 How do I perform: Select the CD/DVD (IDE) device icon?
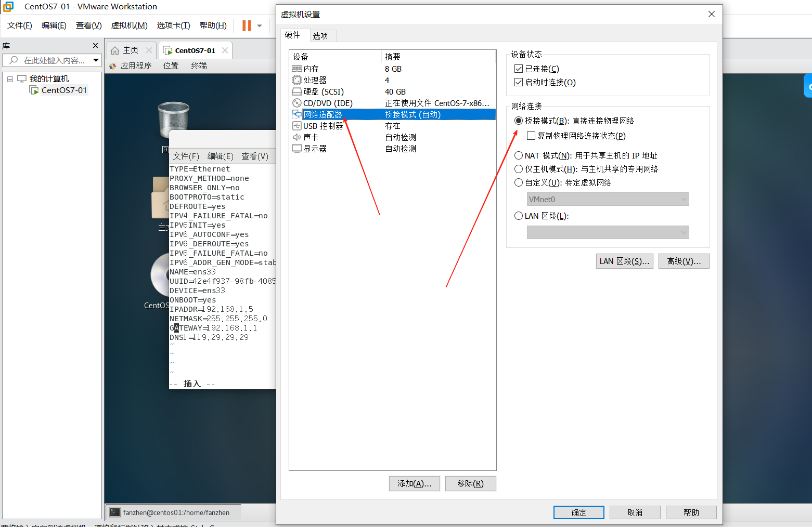(297, 103)
